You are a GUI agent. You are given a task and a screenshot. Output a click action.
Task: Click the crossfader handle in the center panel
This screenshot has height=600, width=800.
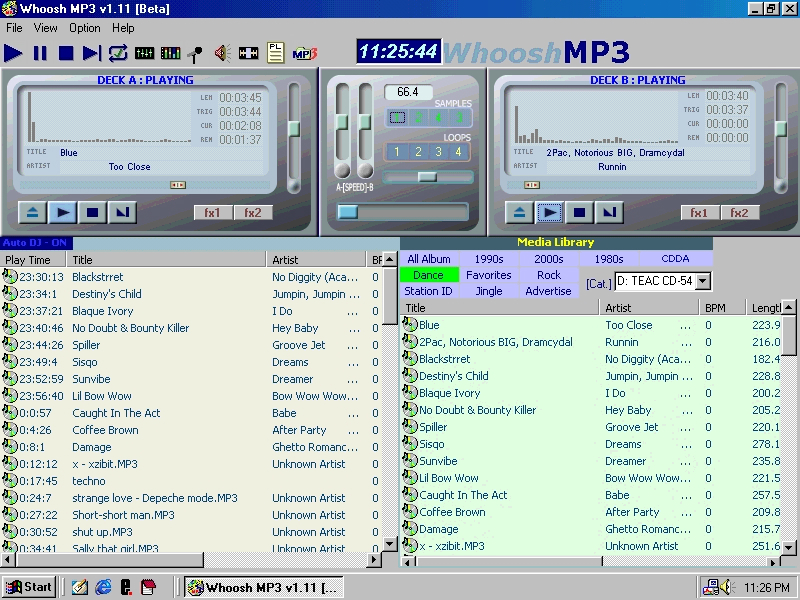click(347, 212)
